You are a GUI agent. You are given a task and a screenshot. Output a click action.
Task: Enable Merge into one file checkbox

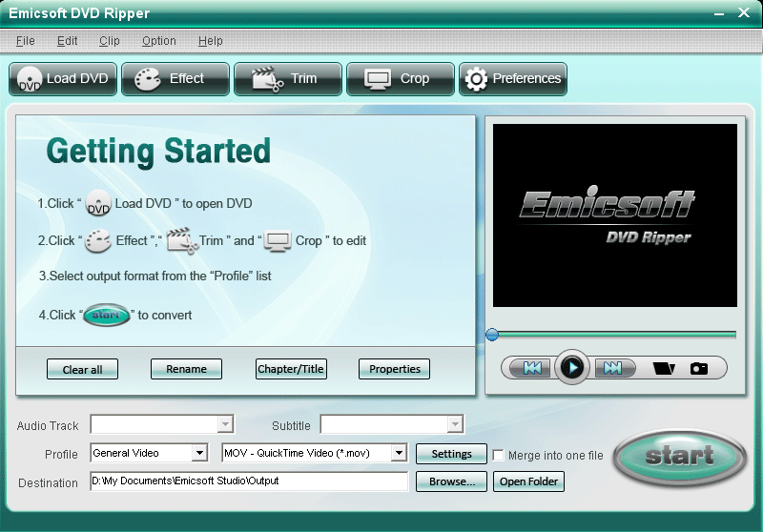(x=498, y=455)
